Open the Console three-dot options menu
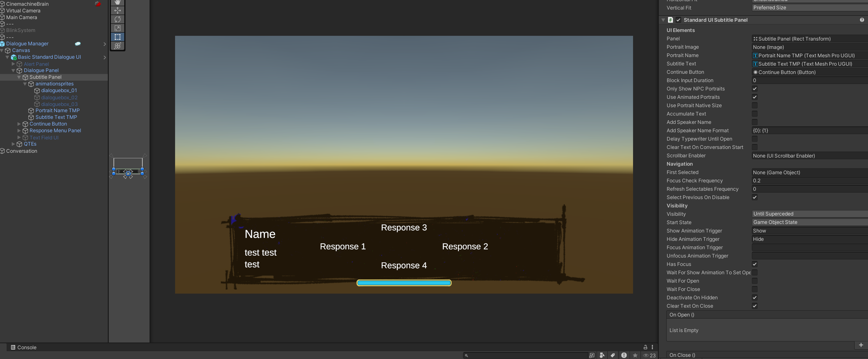 click(652, 347)
